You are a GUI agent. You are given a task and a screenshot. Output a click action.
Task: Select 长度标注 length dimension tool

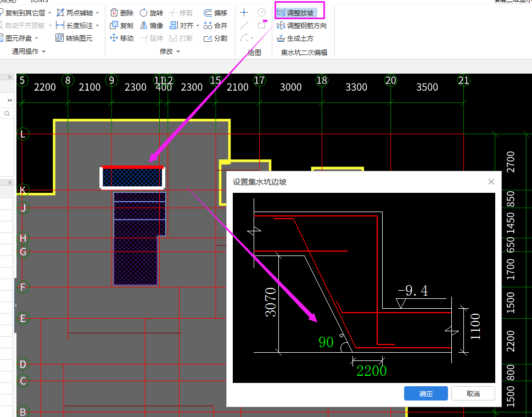(x=75, y=25)
